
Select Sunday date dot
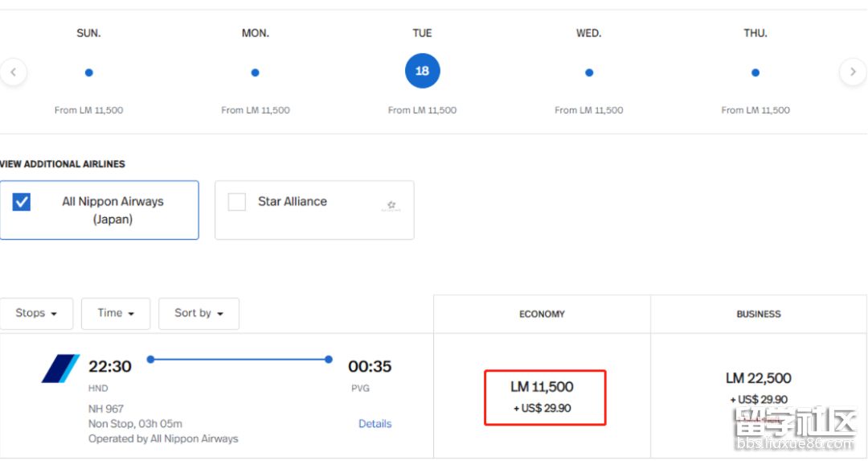(88, 72)
